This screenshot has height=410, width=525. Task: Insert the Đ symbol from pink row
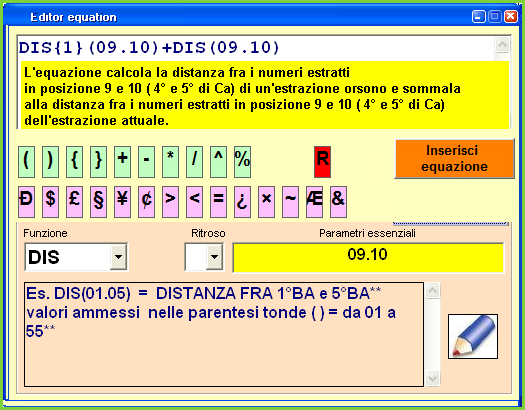click(26, 202)
